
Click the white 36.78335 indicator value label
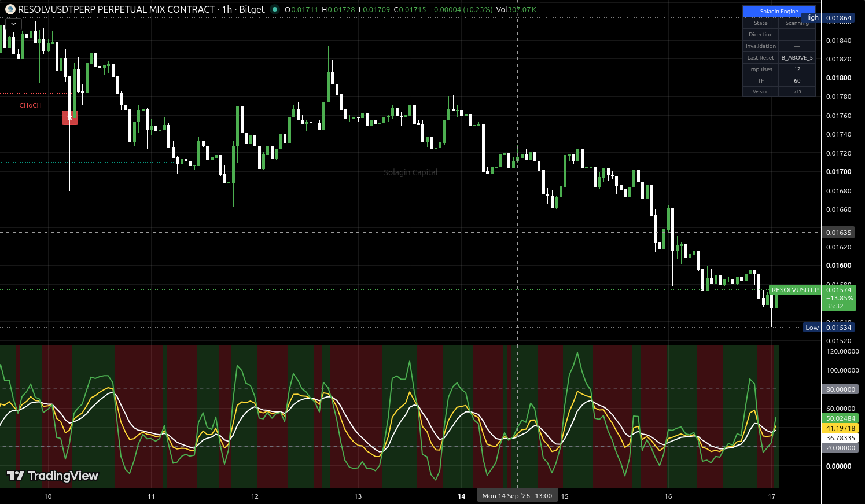tap(841, 438)
